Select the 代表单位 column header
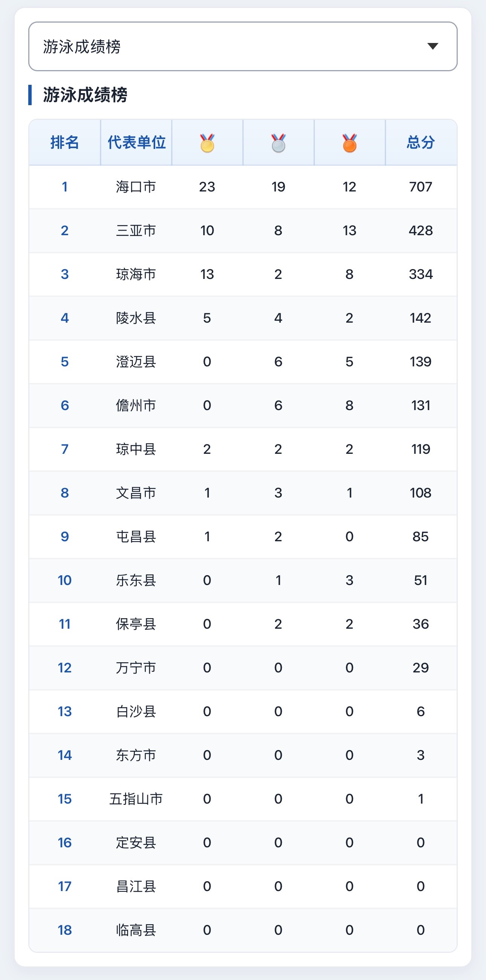The width and height of the screenshot is (486, 980). (x=136, y=142)
